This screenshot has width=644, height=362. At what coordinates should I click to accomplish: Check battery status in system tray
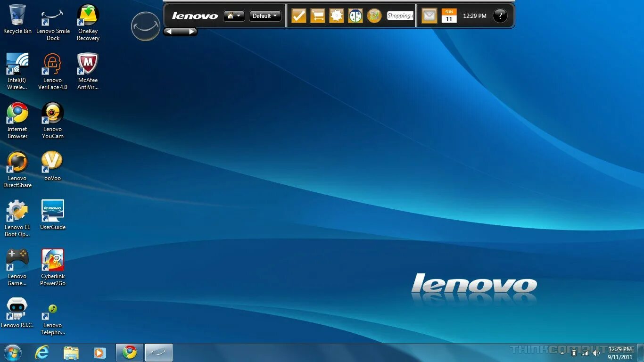point(574,353)
